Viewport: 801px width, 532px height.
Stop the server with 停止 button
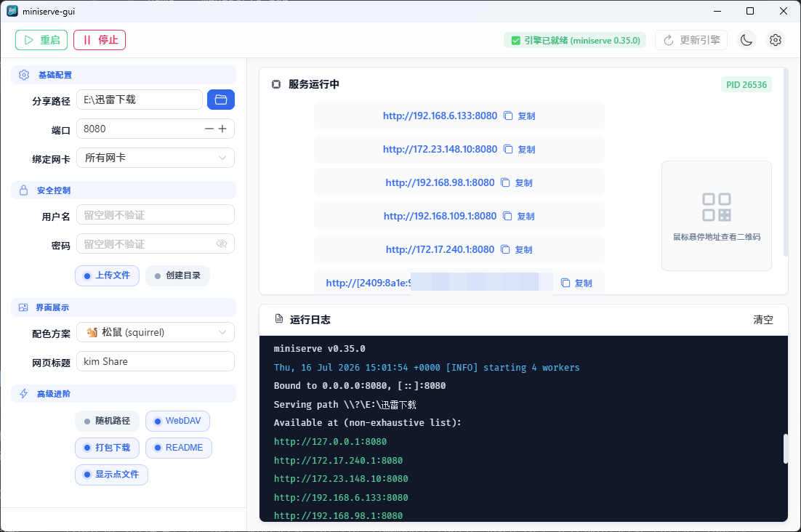(x=100, y=40)
